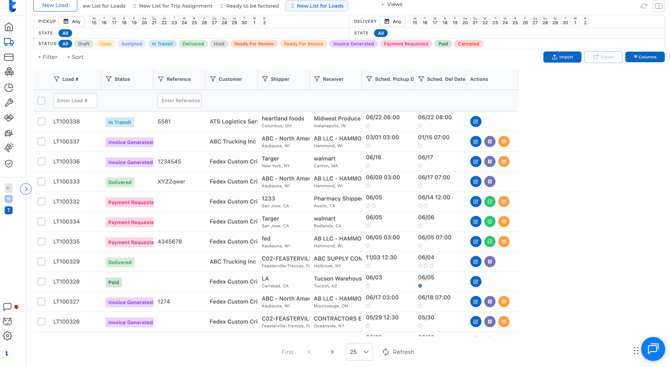
Task: Open the handshake partners sidebar icon
Action: click(x=9, y=117)
